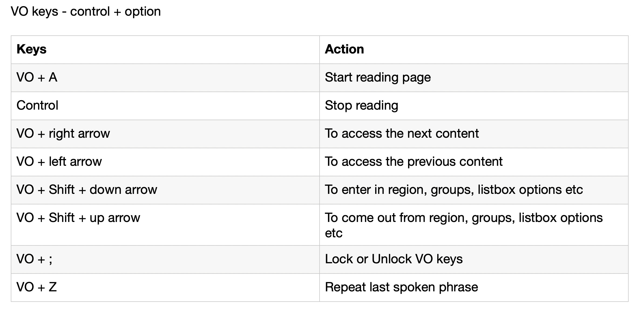Click the 'To come out from region' text

click(463, 218)
